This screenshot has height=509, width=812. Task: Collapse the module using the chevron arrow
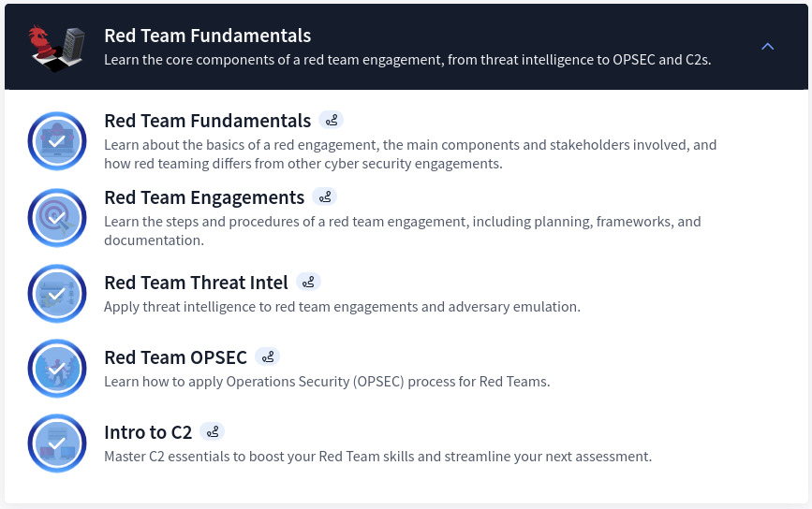click(768, 46)
